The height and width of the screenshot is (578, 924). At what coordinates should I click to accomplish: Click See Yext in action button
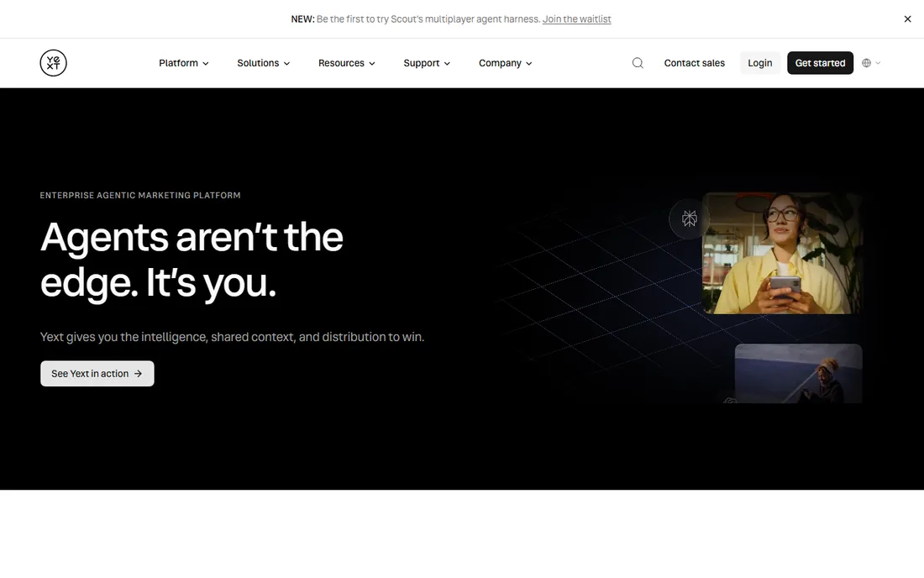(97, 374)
